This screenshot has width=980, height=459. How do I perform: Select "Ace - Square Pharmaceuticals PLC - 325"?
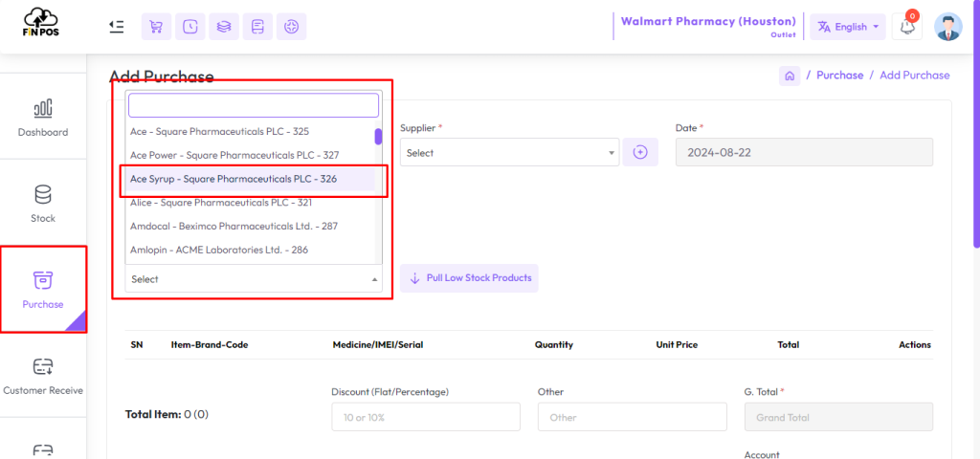point(250,132)
